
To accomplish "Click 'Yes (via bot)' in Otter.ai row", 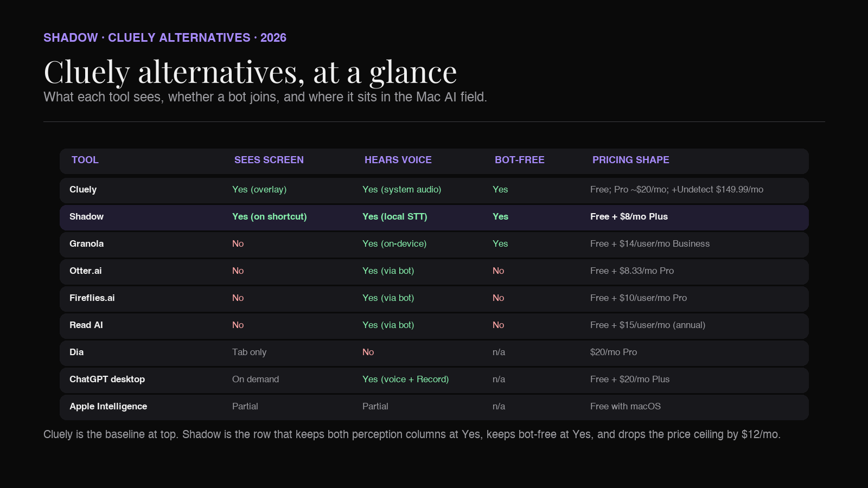I will coord(388,271).
